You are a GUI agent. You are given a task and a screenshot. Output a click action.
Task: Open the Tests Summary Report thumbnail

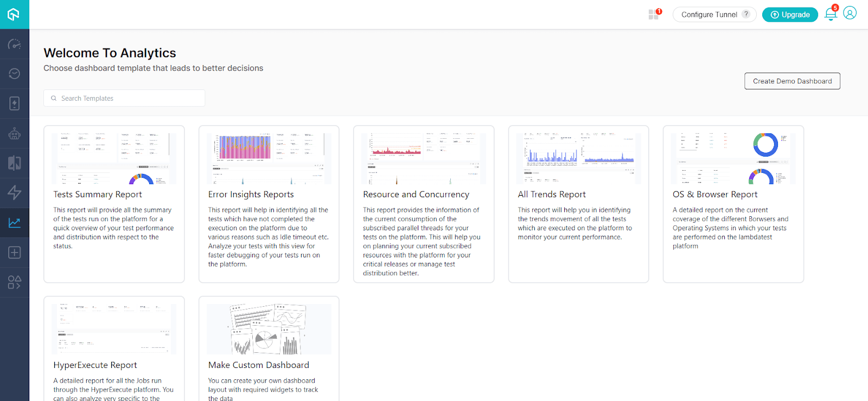click(x=114, y=158)
